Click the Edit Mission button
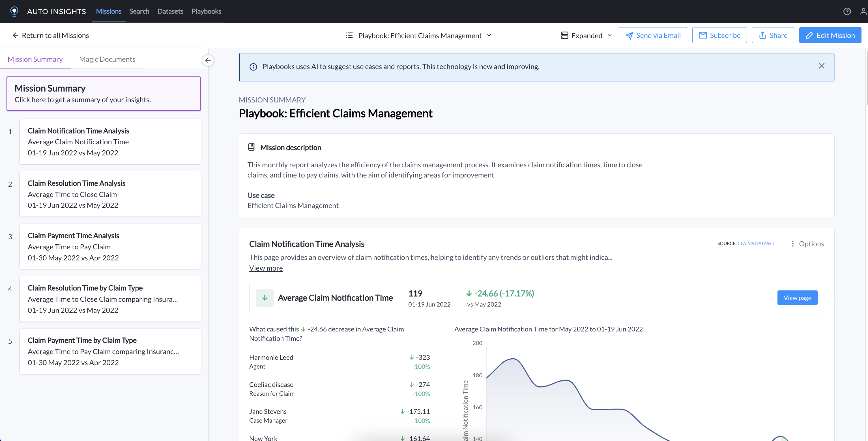 click(830, 35)
